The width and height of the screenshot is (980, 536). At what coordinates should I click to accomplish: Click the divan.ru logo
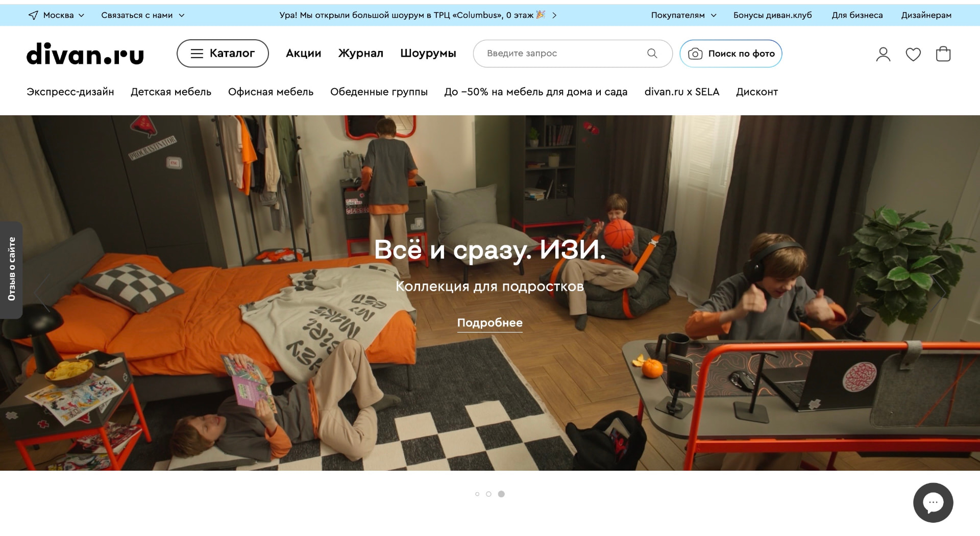[x=85, y=54]
